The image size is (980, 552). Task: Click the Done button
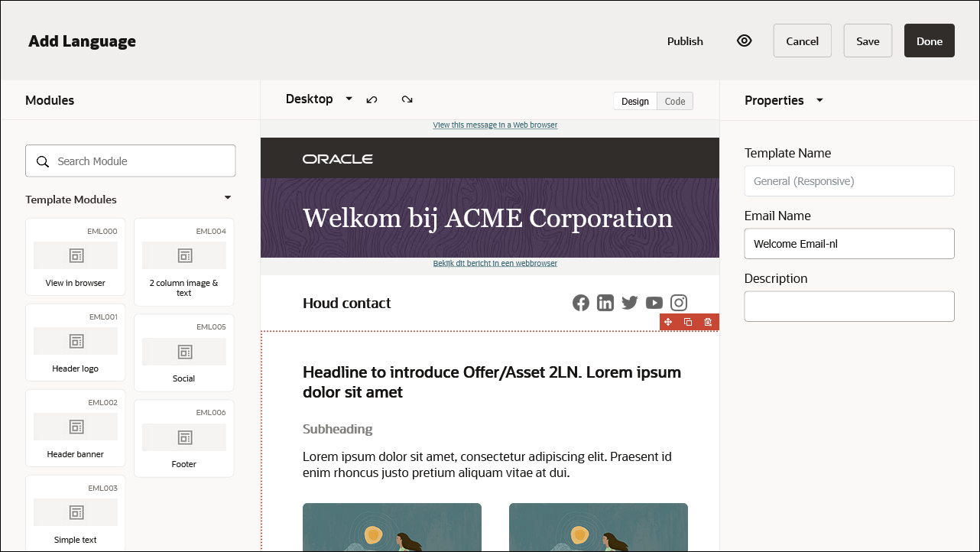pyautogui.click(x=930, y=41)
